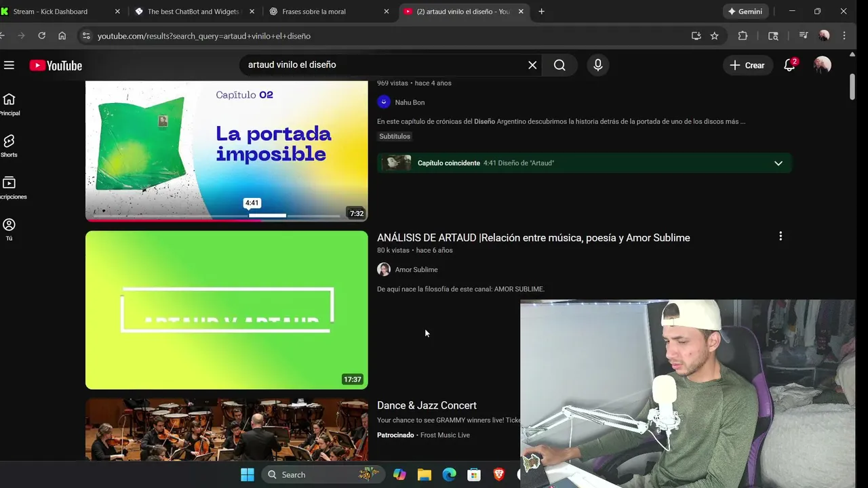868x488 pixels.
Task: Open the green ARTAUD 17:37 video thumbnail
Action: [226, 310]
